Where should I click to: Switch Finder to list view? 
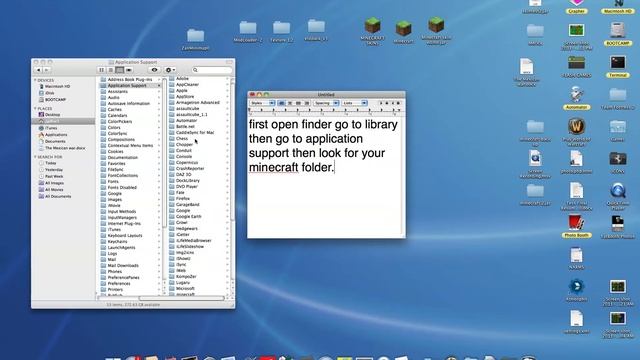110,70
